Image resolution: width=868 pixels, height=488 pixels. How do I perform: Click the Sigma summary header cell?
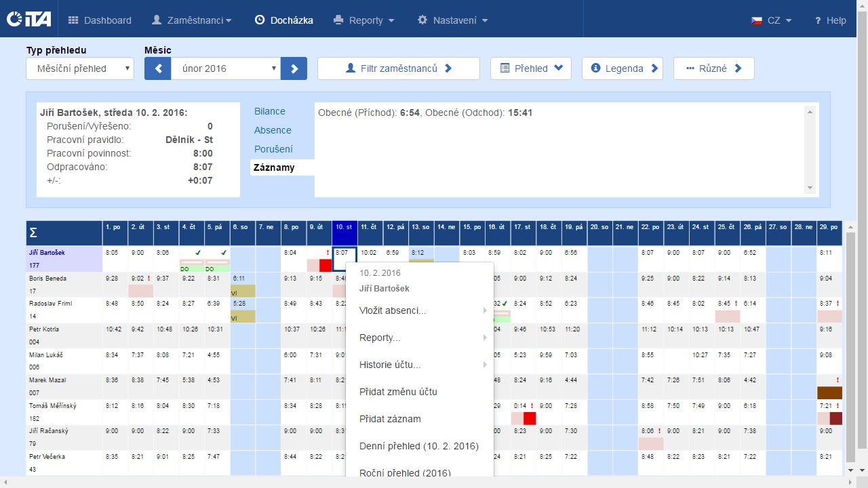pyautogui.click(x=64, y=233)
